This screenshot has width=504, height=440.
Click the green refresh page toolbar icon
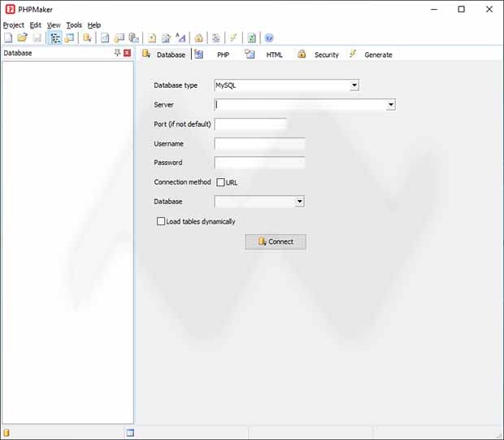pos(251,38)
